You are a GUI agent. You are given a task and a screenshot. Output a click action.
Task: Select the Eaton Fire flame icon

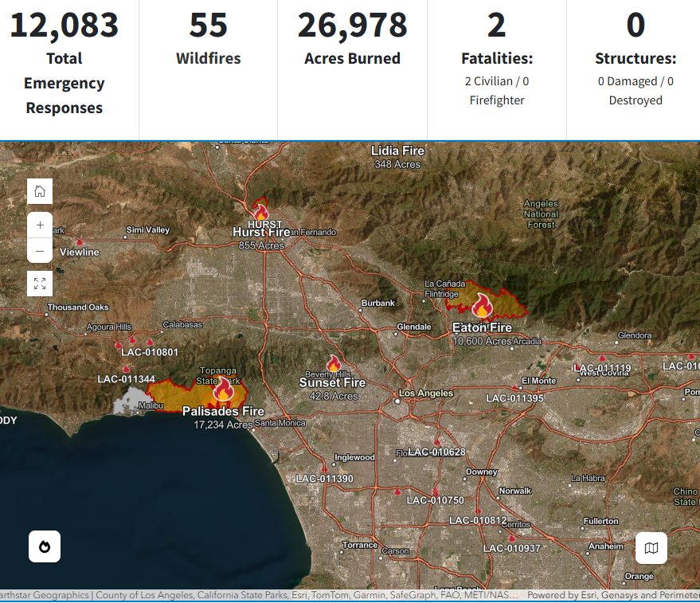click(482, 304)
